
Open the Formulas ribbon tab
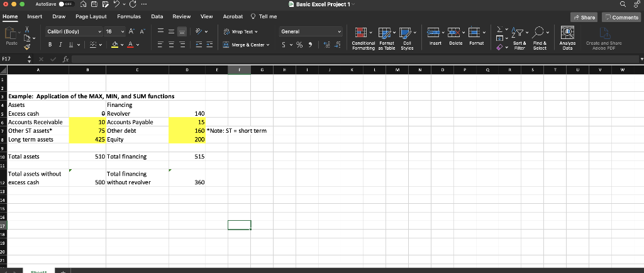(129, 16)
